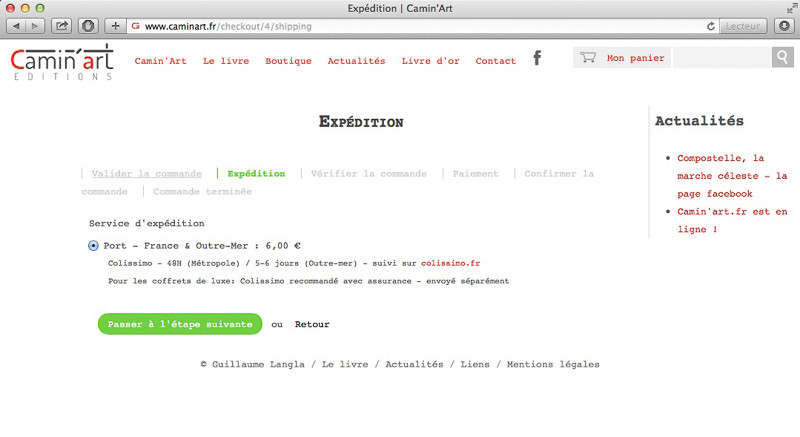This screenshot has height=437, width=800.
Task: Reload the page with the refresh icon
Action: click(710, 25)
